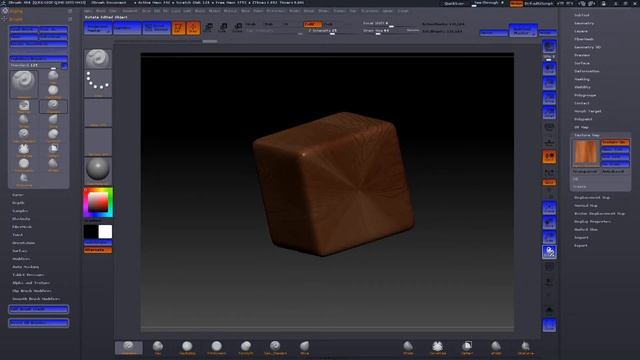Select the Move transform icon in top shelf
640x360 pixels.
(x=209, y=28)
